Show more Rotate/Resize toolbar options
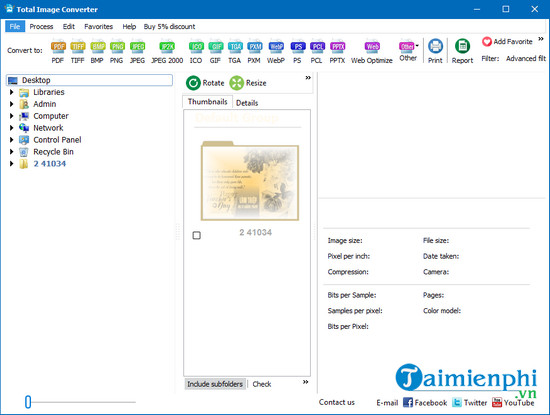 click(x=308, y=78)
